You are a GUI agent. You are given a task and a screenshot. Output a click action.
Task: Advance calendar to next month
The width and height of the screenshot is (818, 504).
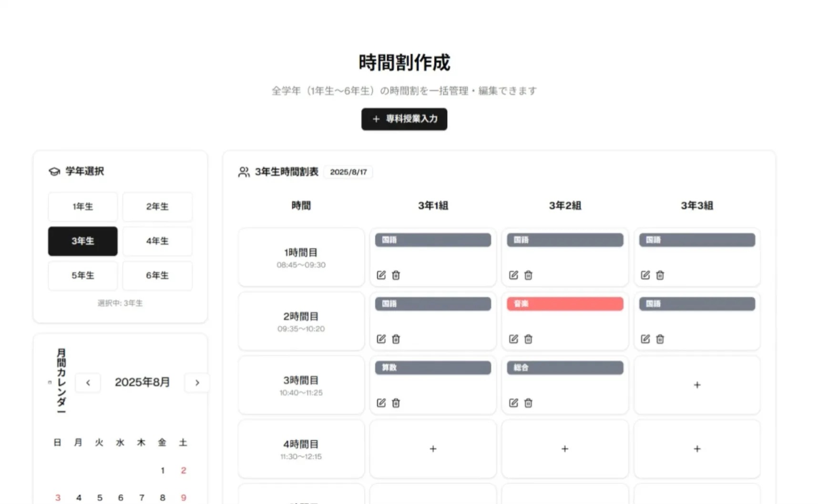coord(197,383)
